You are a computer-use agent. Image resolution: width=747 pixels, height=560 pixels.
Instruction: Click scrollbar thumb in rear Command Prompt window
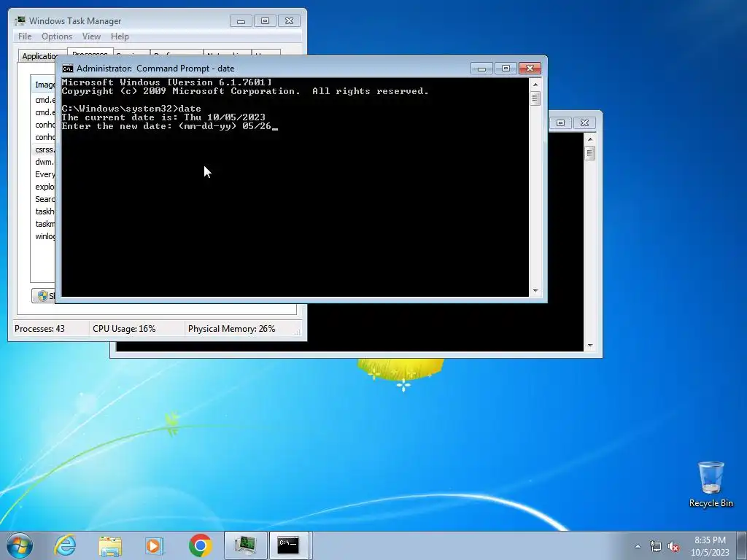pyautogui.click(x=589, y=153)
